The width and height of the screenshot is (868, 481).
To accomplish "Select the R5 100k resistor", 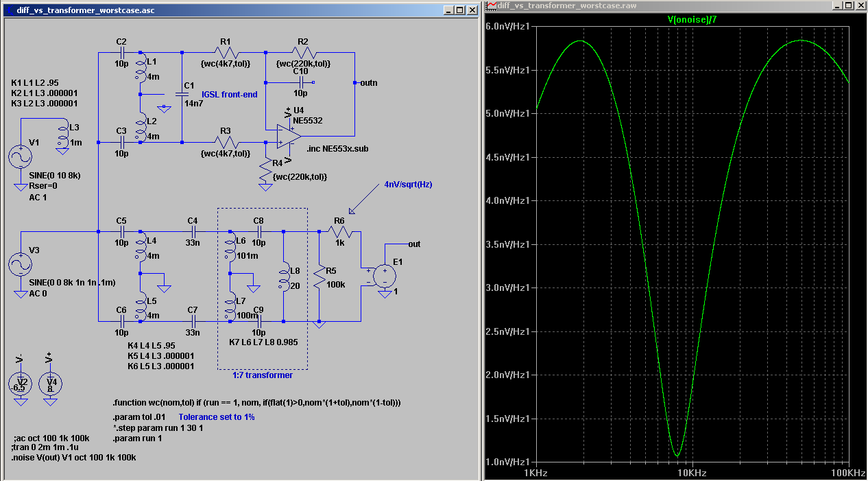I will pyautogui.click(x=319, y=277).
